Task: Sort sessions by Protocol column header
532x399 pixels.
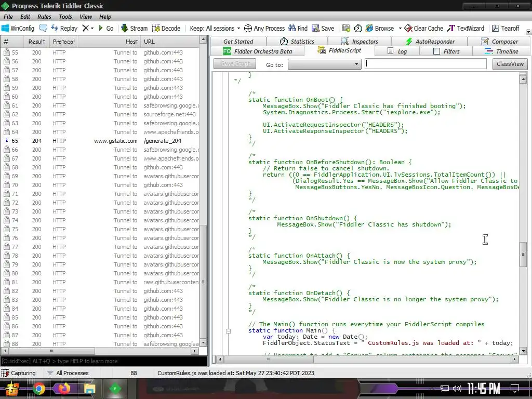Action: click(x=63, y=42)
